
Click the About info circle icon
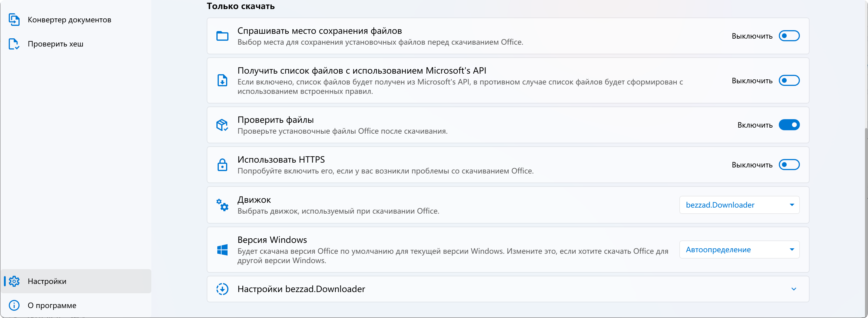pyautogui.click(x=14, y=305)
